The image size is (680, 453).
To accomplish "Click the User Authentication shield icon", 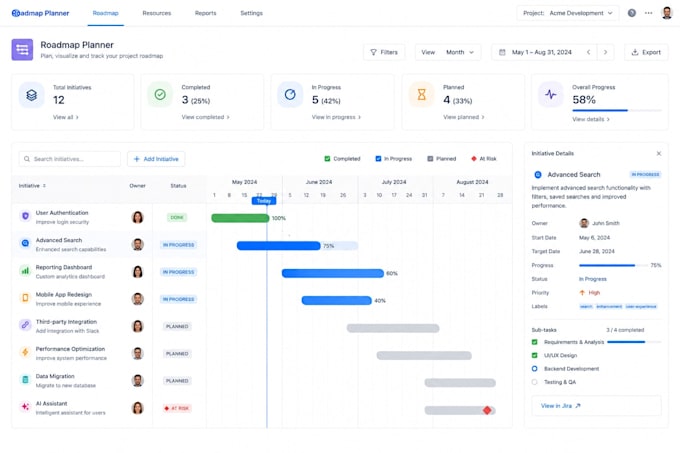I will 25,216.
